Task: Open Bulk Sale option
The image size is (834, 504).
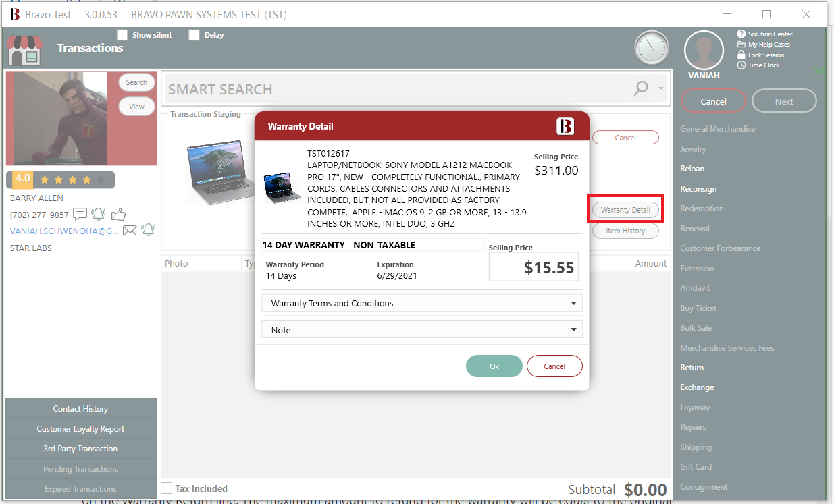Action: (696, 328)
